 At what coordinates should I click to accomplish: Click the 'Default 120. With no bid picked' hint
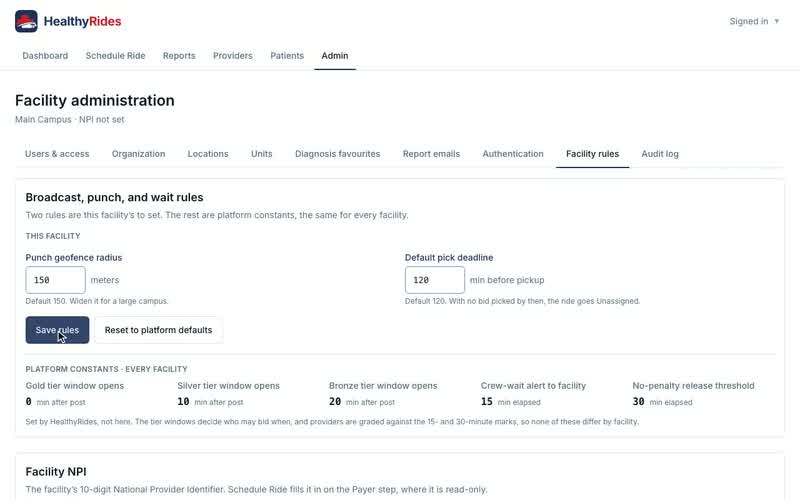pos(522,301)
